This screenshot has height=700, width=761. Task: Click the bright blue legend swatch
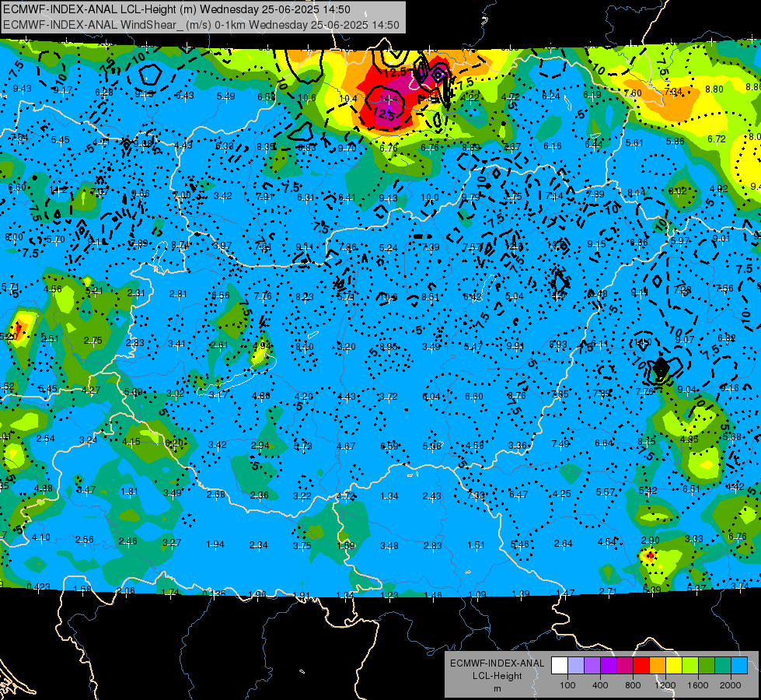pyautogui.click(x=739, y=666)
